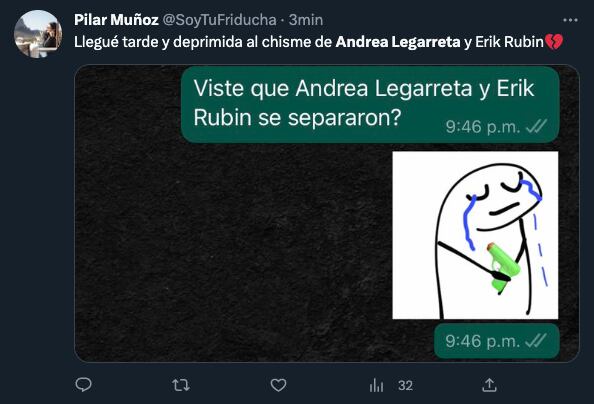Open the three-dot more options menu
The image size is (594, 404).
coord(570,20)
